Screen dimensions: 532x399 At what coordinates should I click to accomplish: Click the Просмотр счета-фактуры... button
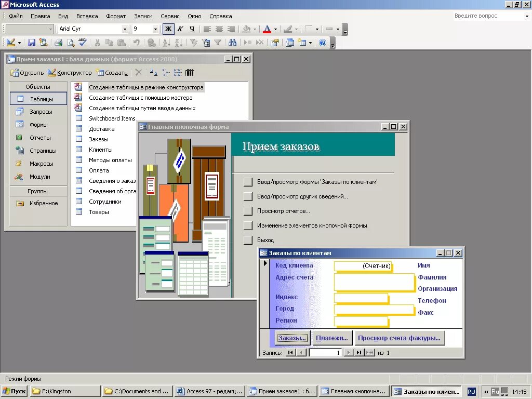click(x=400, y=338)
